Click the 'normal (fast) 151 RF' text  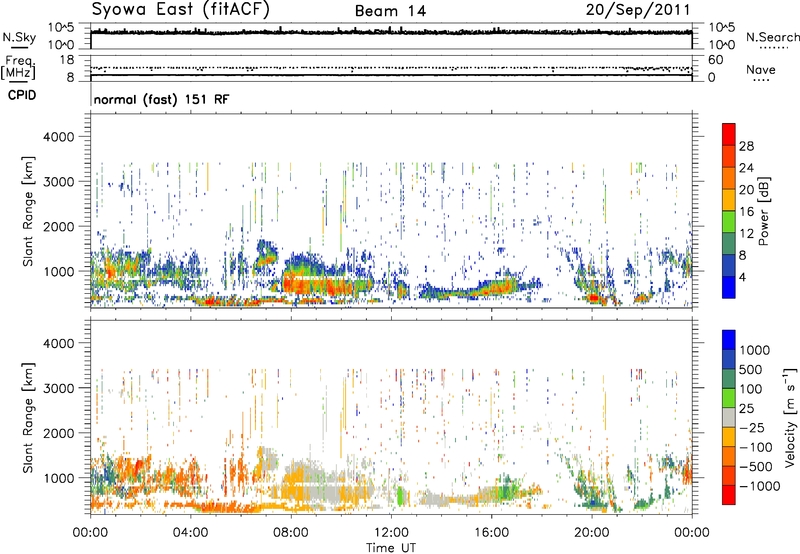(x=161, y=99)
